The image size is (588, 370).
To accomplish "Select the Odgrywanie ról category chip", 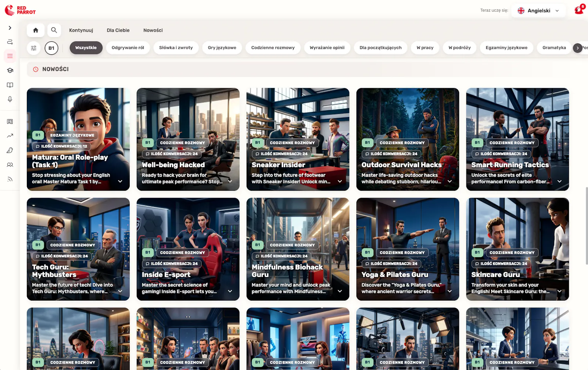I will pos(128,48).
